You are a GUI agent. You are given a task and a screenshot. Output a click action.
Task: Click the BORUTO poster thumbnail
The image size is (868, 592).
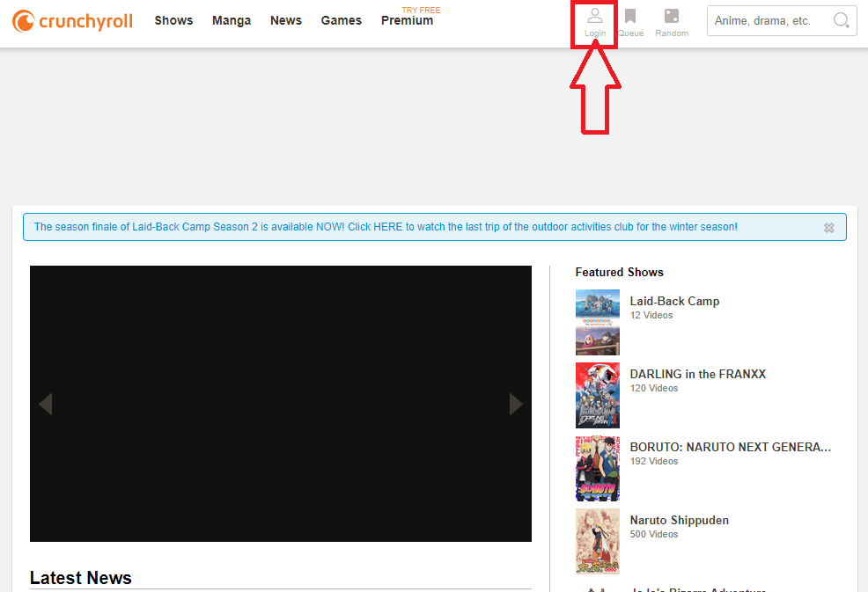(598, 468)
